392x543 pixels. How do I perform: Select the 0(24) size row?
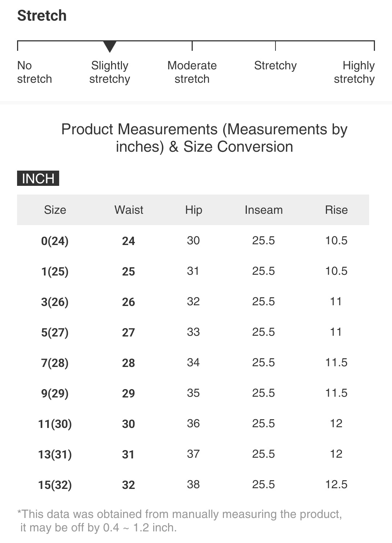pos(55,241)
